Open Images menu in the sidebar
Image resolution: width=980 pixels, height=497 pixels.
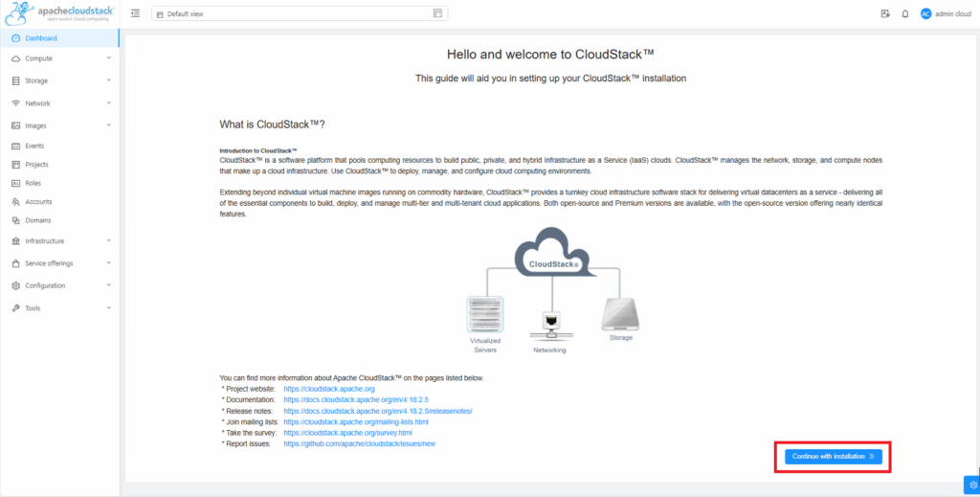pos(59,125)
